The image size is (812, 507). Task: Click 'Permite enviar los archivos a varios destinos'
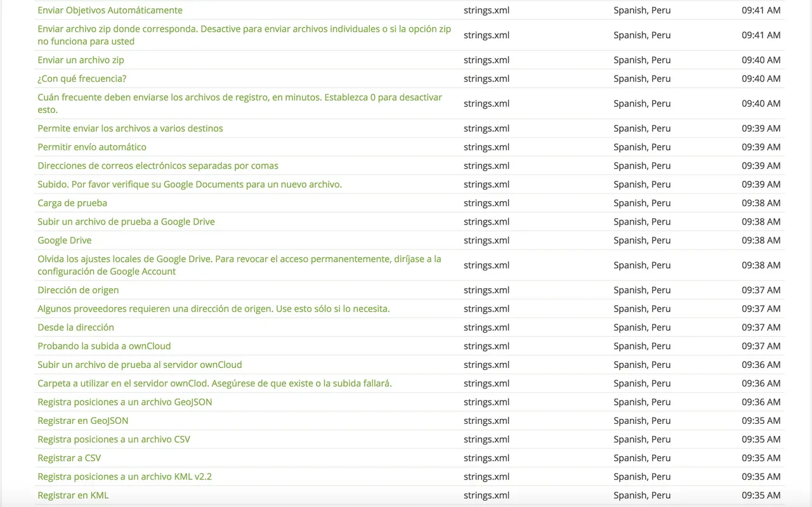point(130,128)
